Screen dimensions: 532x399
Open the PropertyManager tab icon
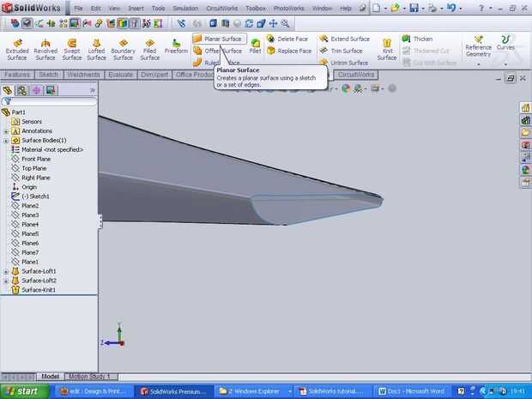click(x=22, y=90)
